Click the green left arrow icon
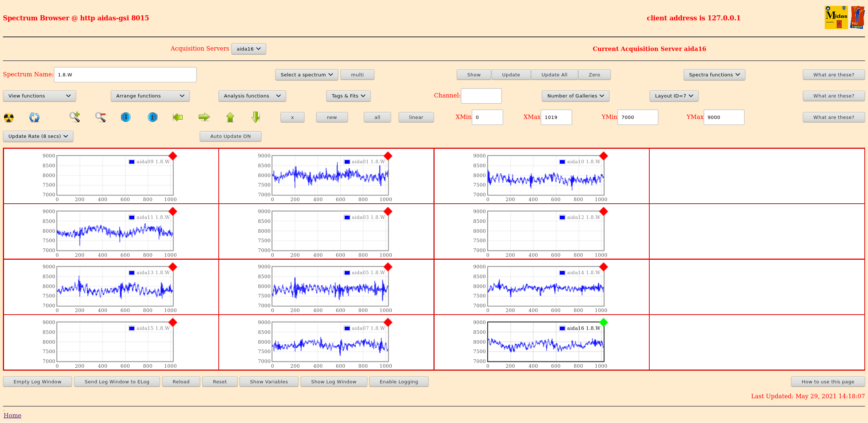 click(x=178, y=117)
